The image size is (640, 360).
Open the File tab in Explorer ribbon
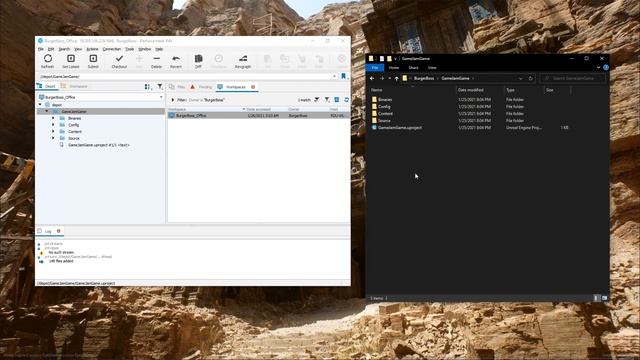[x=375, y=67]
